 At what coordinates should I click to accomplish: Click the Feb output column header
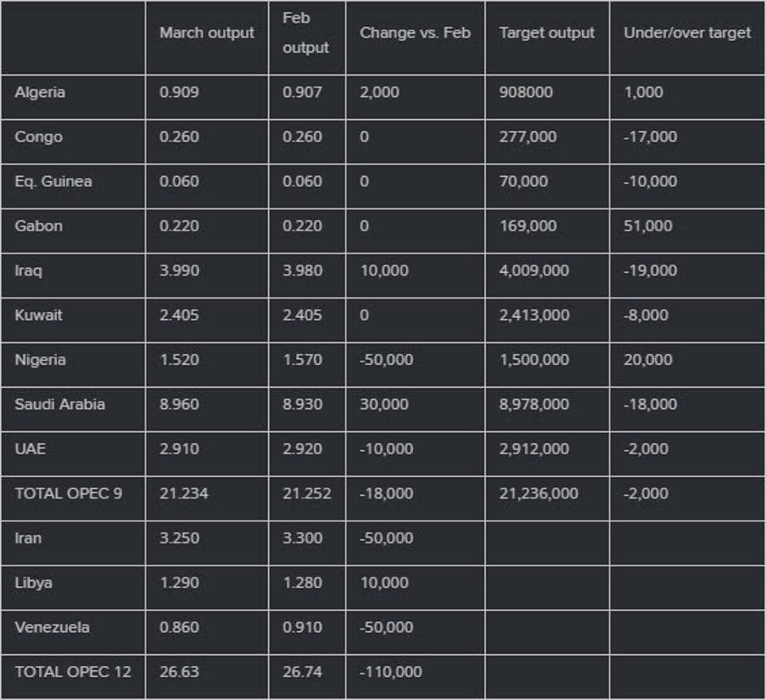click(305, 33)
